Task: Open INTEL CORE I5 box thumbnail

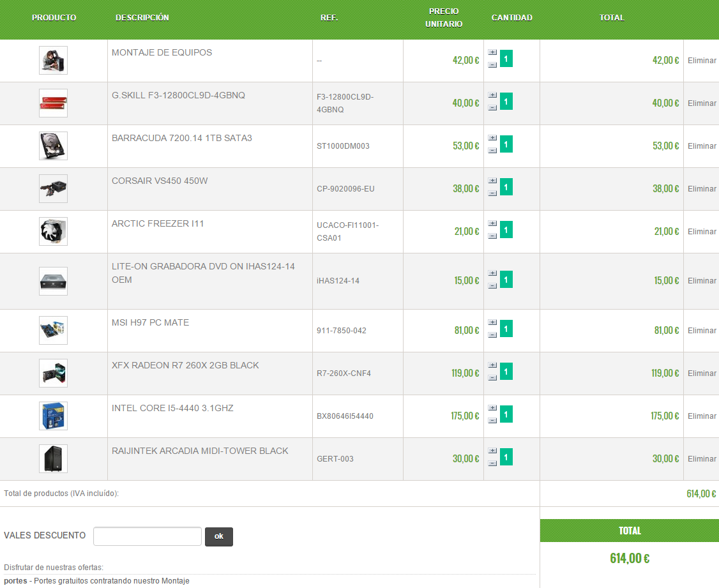Action: (x=53, y=416)
